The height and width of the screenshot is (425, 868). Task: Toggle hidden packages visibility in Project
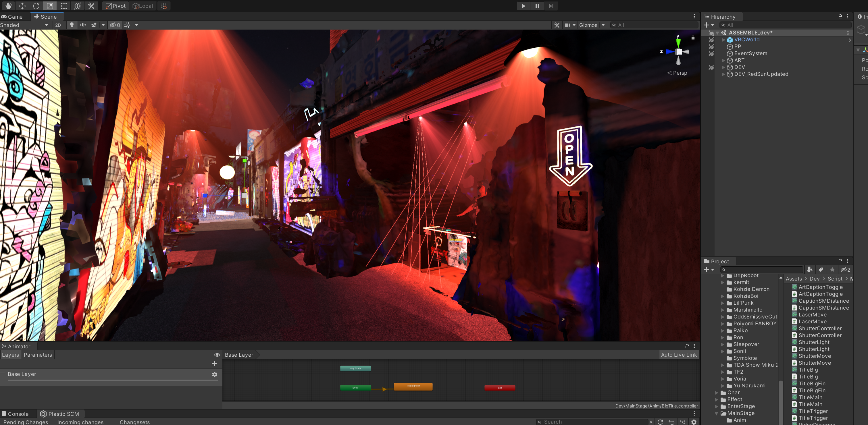[845, 269]
